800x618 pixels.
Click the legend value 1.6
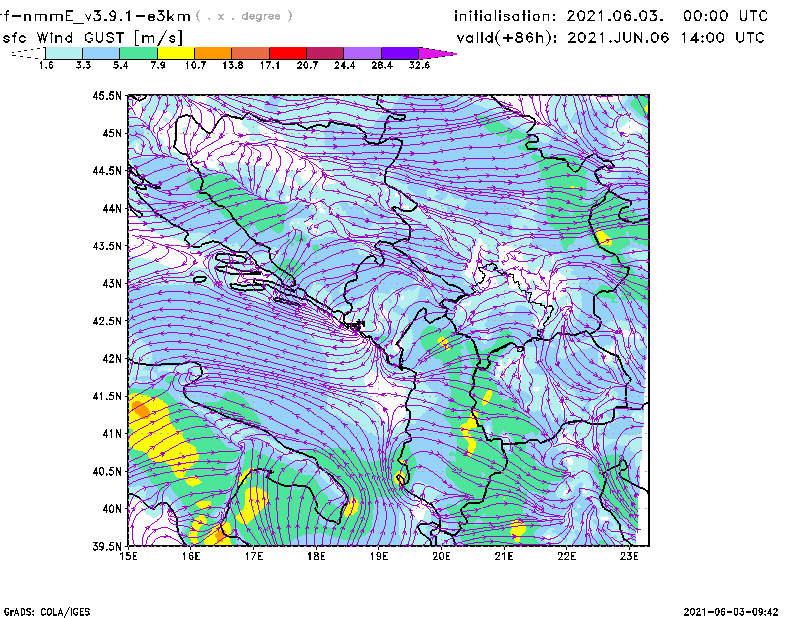click(x=46, y=65)
